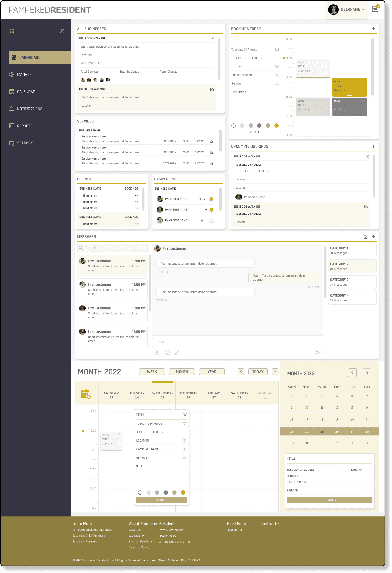Click the UPDATE button in event popup

161,500
